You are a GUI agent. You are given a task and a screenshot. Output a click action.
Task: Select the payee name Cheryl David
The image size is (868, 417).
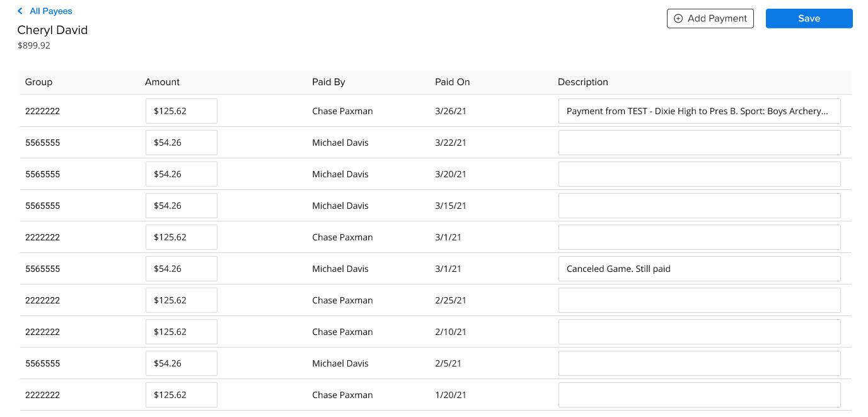pos(52,30)
